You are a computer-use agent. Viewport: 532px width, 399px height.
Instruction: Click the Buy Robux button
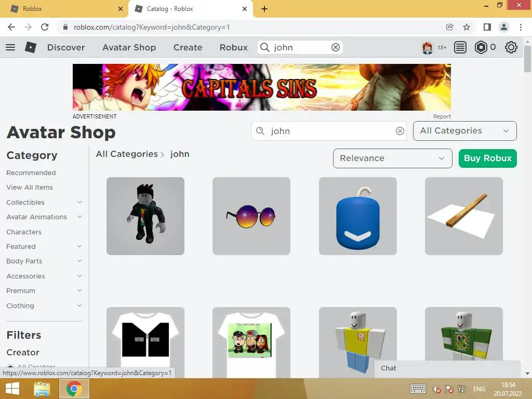pyautogui.click(x=487, y=158)
